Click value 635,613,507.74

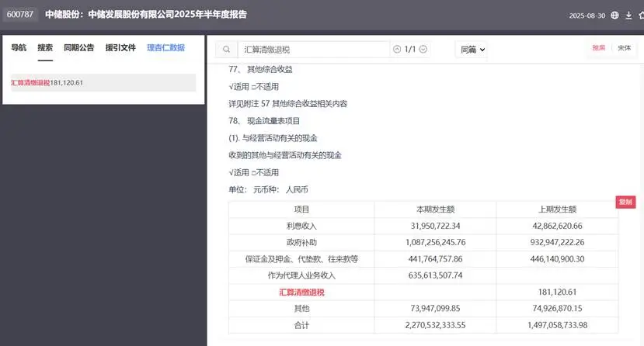pyautogui.click(x=435, y=275)
